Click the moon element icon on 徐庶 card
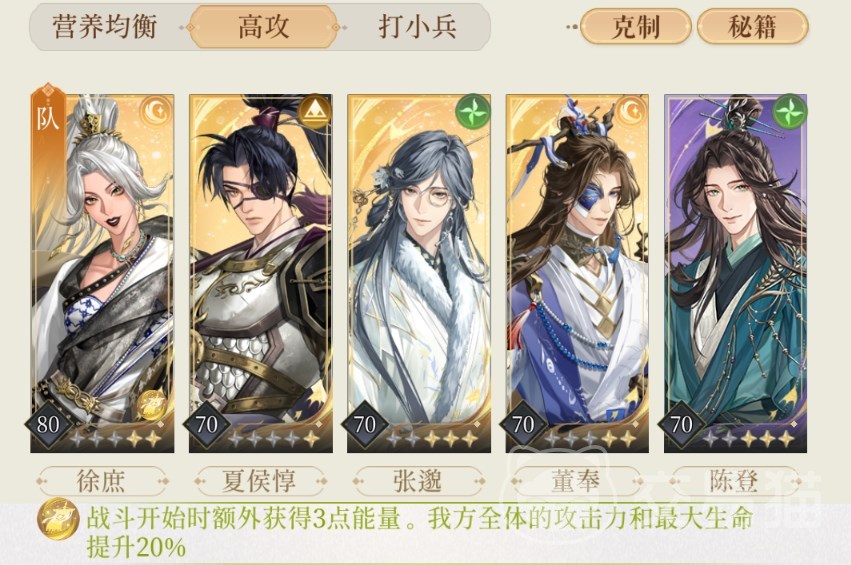 click(x=156, y=112)
